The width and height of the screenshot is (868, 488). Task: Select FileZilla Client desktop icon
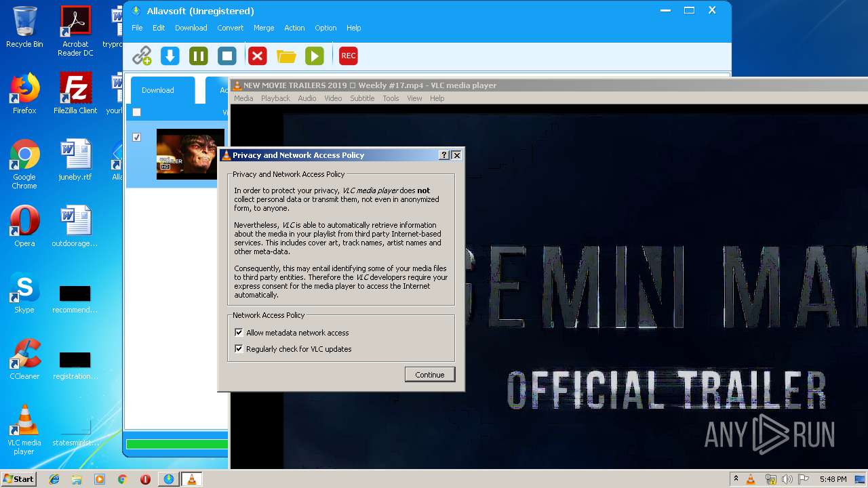click(75, 94)
